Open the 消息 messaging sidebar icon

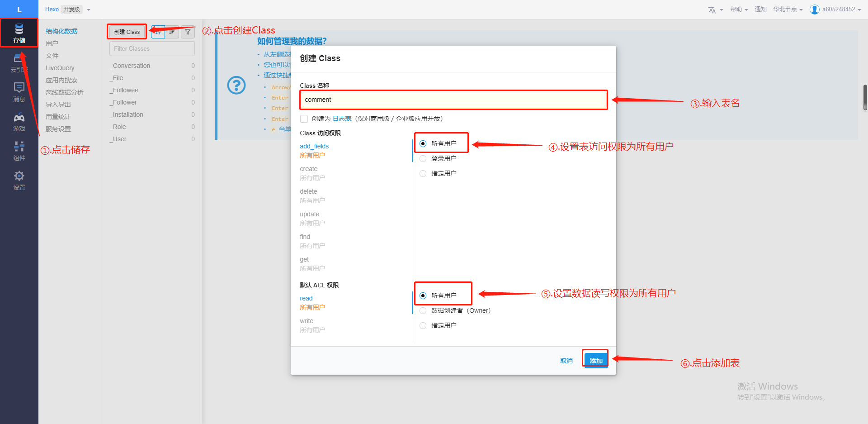click(19, 92)
